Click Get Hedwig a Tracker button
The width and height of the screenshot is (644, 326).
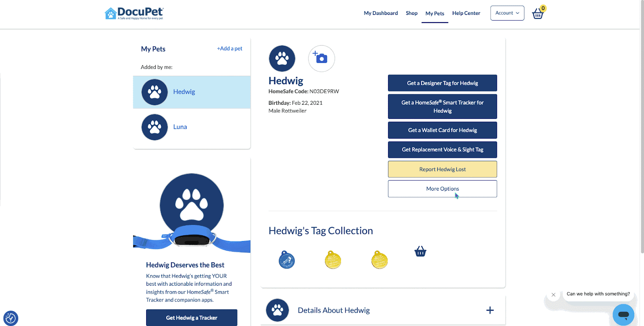192,318
